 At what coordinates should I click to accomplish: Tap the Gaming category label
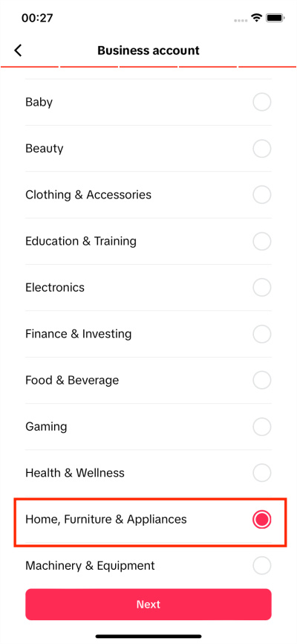click(x=46, y=427)
